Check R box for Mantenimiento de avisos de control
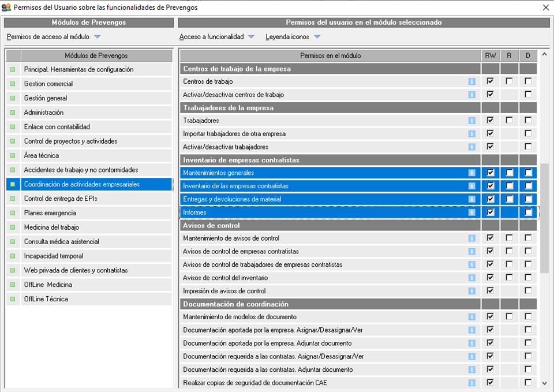 pos(509,238)
